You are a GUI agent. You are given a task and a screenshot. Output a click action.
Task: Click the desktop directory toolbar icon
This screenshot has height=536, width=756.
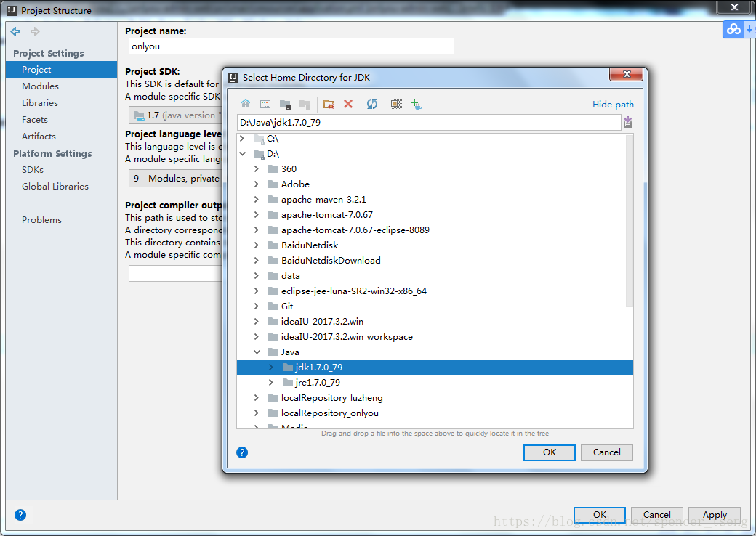tap(265, 104)
